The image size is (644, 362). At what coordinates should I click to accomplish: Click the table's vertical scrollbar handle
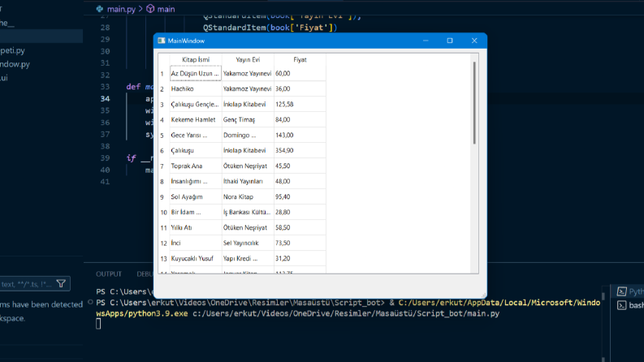(x=474, y=102)
